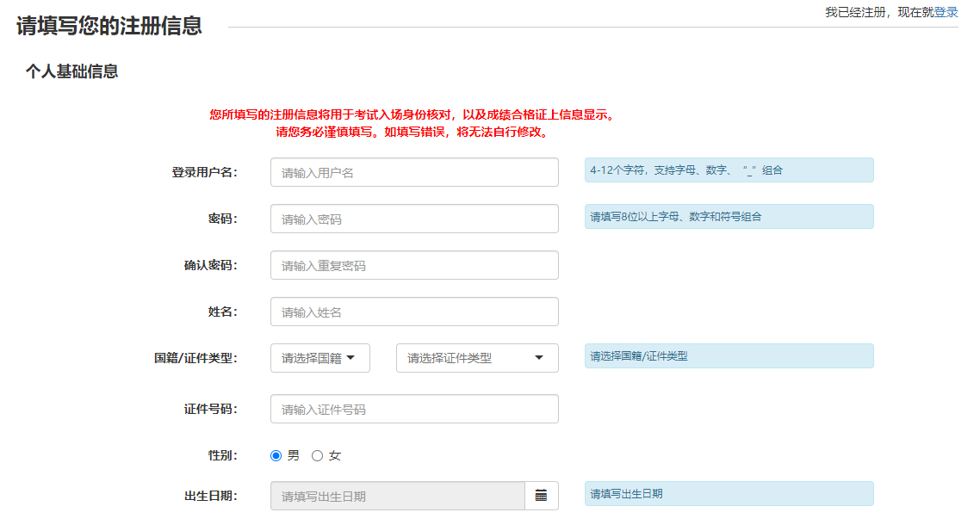Screen dimensions: 980x531
Task: Click the 请输入密码 password field
Action: coord(413,219)
